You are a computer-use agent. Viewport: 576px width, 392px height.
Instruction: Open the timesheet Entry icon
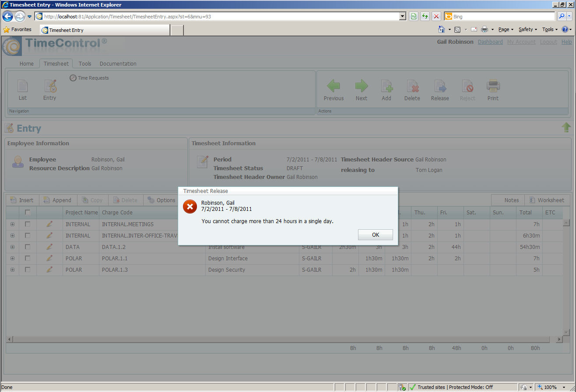tap(49, 90)
